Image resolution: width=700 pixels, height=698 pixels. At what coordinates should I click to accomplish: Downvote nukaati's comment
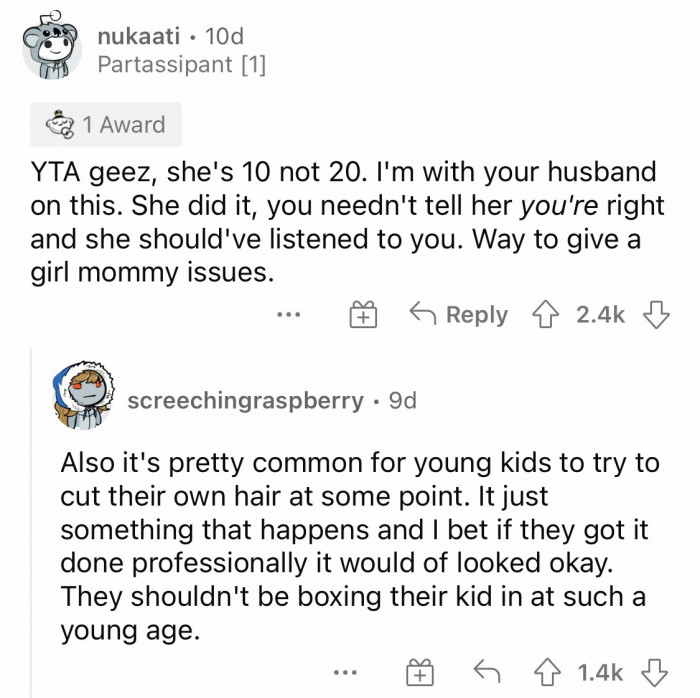[x=656, y=316]
